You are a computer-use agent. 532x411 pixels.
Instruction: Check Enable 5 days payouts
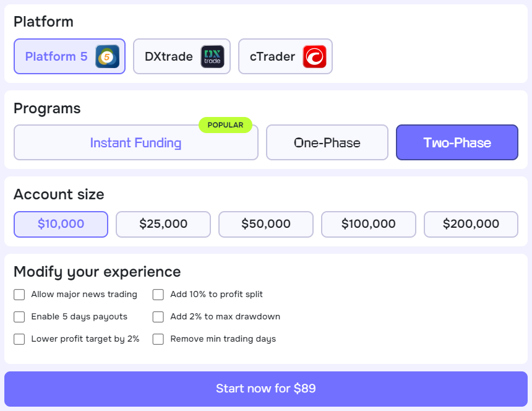point(19,317)
